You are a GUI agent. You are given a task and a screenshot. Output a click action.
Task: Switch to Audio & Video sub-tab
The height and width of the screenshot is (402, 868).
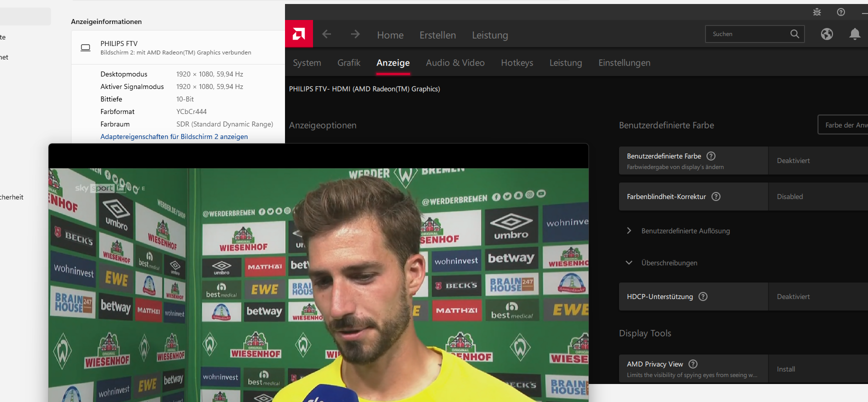click(455, 62)
